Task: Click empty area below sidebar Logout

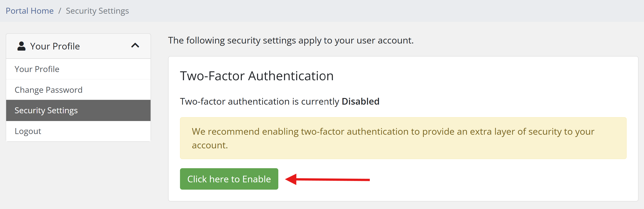Action: coord(78,175)
